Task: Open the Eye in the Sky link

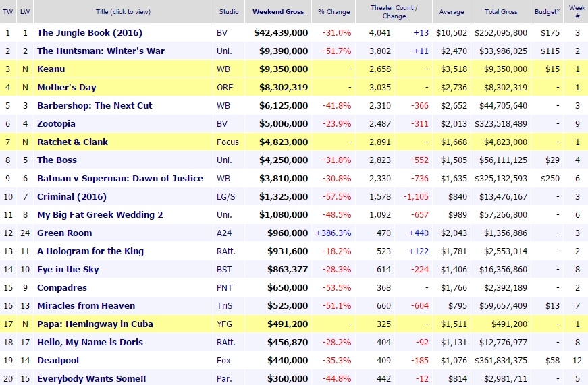Action: coord(68,270)
